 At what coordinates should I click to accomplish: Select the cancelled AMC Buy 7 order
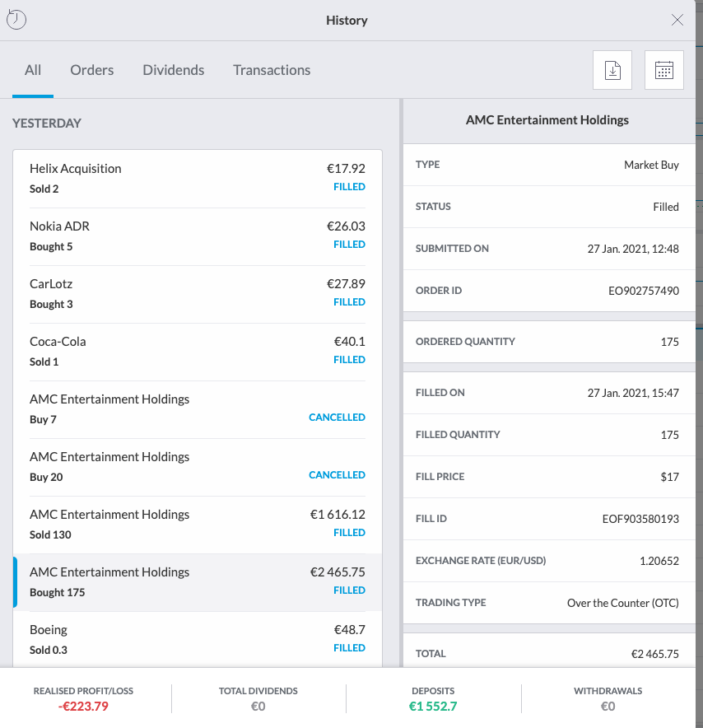tap(198, 409)
